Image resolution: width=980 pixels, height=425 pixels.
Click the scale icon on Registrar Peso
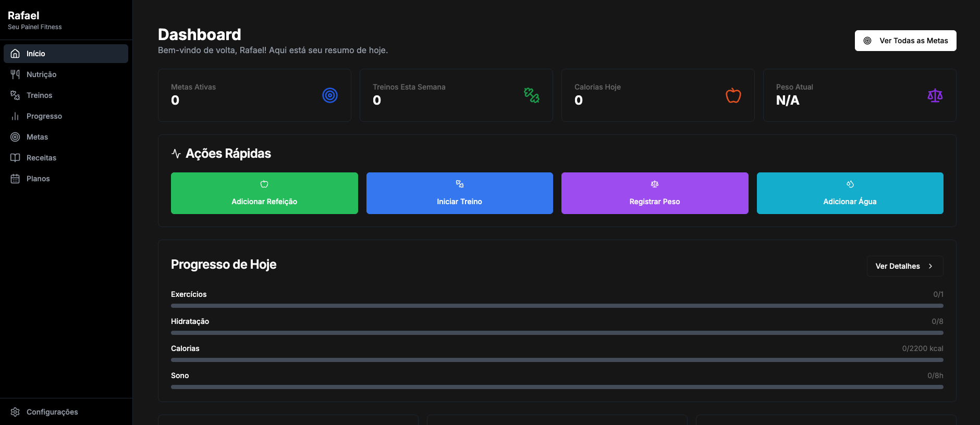click(655, 184)
